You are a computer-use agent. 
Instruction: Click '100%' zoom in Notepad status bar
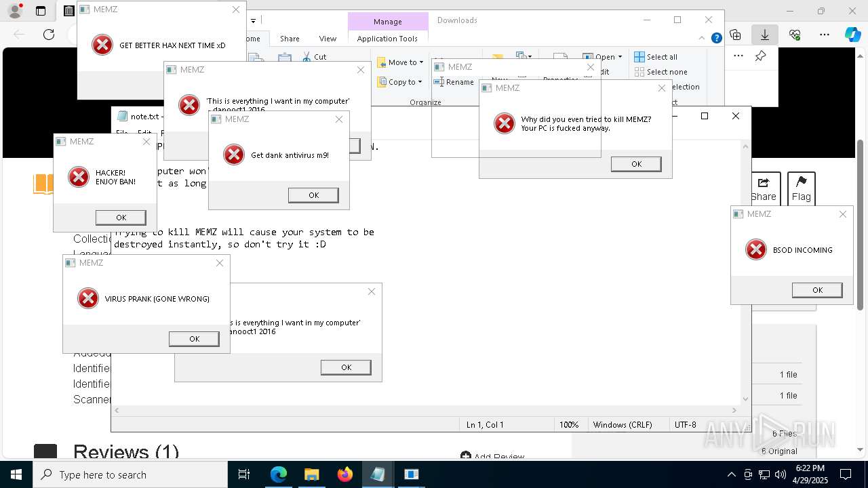pyautogui.click(x=569, y=425)
